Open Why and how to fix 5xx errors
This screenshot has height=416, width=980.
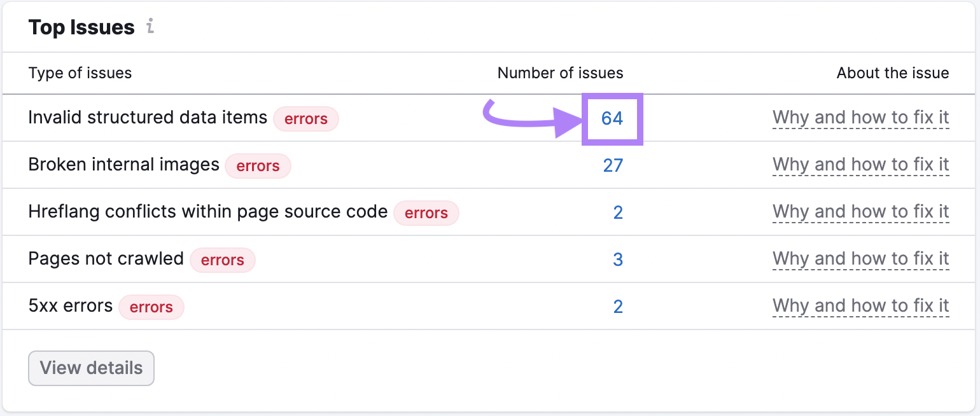click(x=860, y=306)
